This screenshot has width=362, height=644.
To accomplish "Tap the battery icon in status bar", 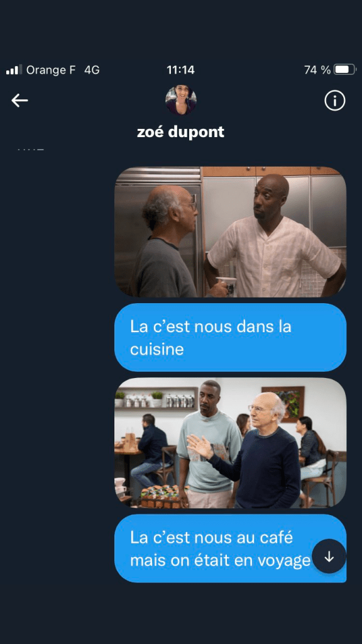I will 344,70.
